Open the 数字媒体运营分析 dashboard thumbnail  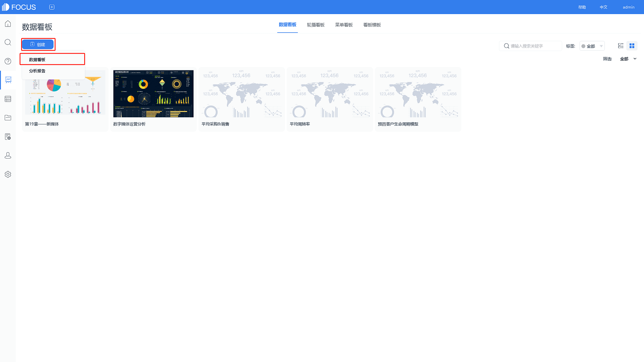pos(153,94)
